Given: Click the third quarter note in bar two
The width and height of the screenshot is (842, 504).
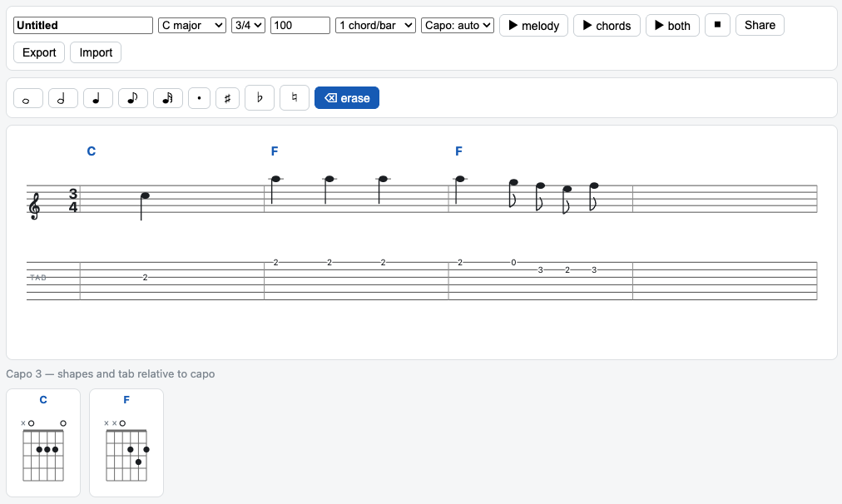Looking at the screenshot, I should coord(383,180).
